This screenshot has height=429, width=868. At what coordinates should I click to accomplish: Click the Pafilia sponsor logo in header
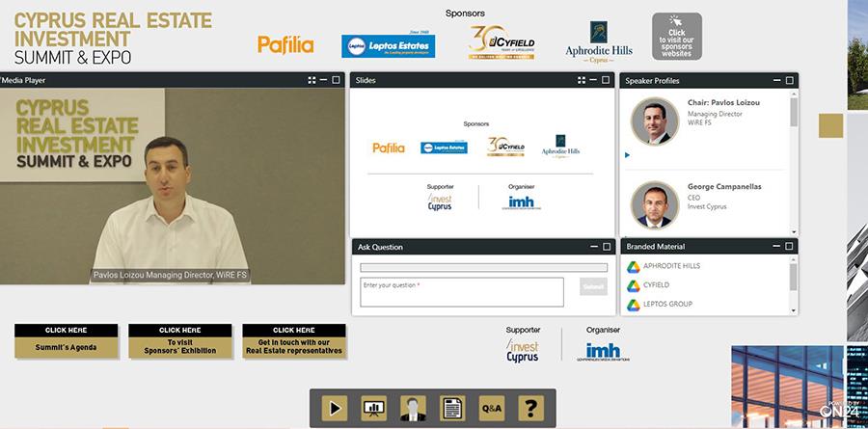click(285, 44)
